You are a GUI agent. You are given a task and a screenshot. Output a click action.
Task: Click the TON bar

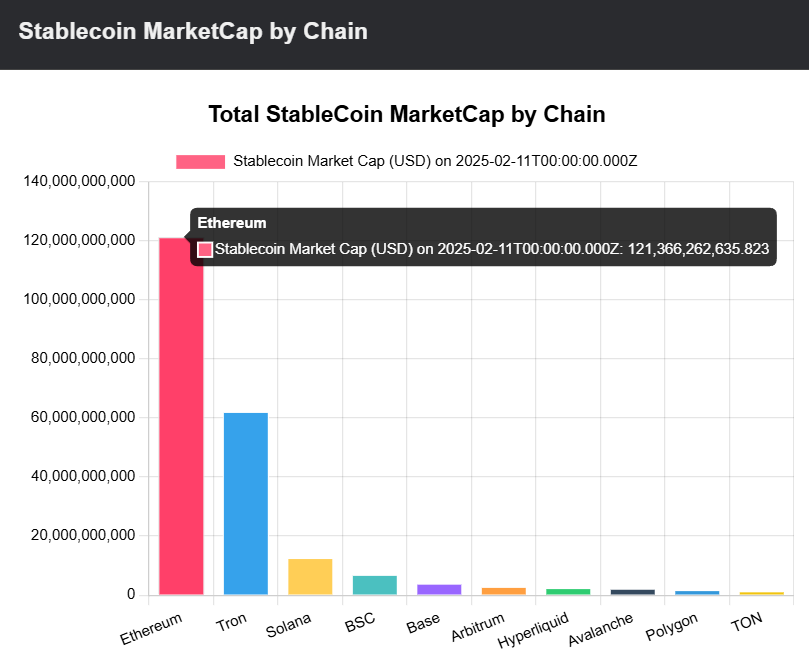coord(761,594)
